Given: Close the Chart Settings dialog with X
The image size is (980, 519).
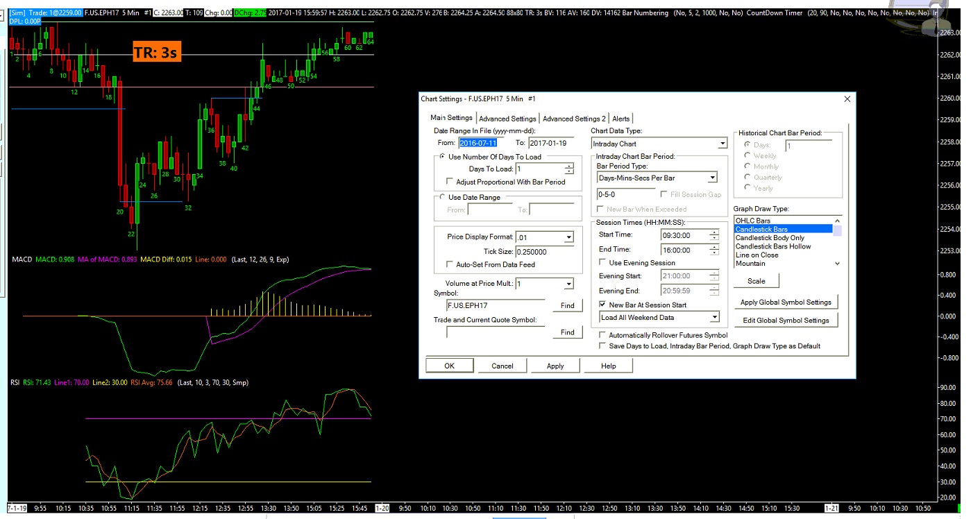Looking at the screenshot, I should click(x=847, y=99).
